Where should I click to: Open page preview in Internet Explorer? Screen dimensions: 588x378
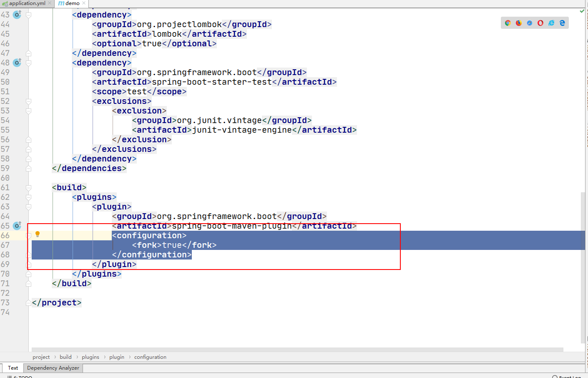551,23
